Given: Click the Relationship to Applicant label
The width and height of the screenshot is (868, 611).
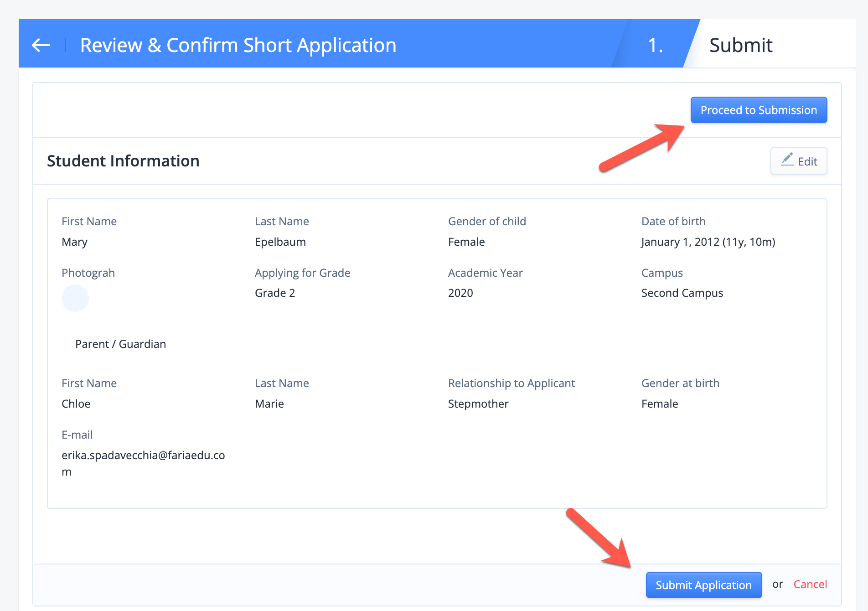Looking at the screenshot, I should [511, 383].
